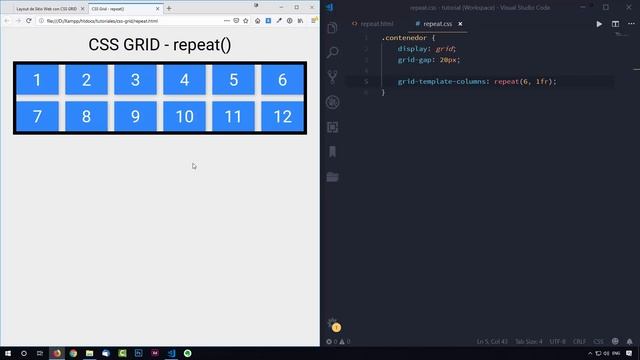Go forward in the browser
The height and width of the screenshot is (360, 640).
tap(18, 21)
